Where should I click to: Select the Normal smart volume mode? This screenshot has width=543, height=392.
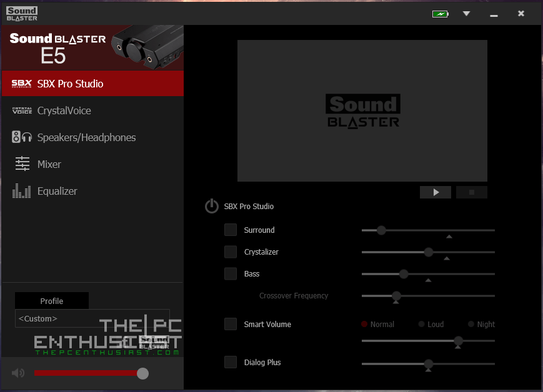click(378, 324)
